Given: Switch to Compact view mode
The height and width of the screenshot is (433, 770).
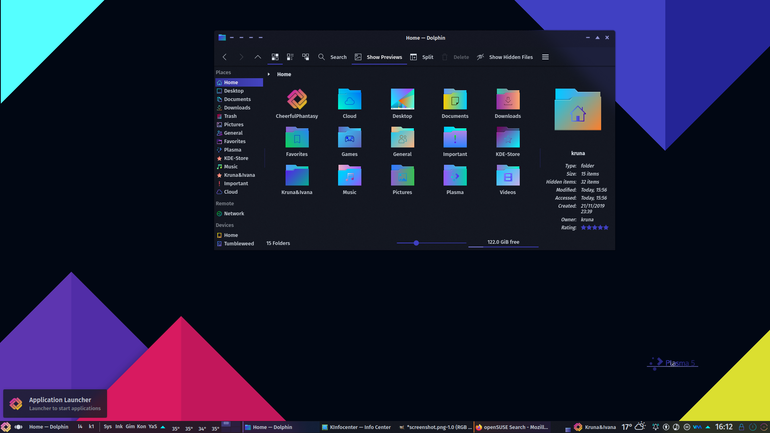Looking at the screenshot, I should click(290, 57).
